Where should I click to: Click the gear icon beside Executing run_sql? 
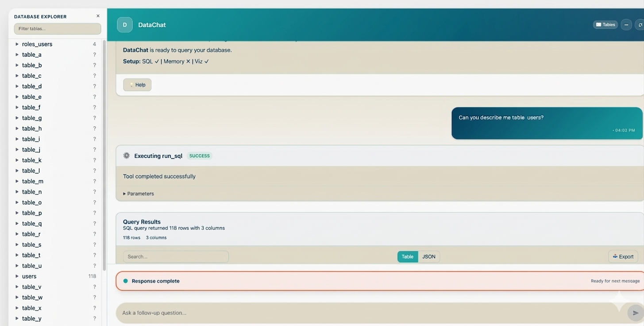click(x=127, y=155)
